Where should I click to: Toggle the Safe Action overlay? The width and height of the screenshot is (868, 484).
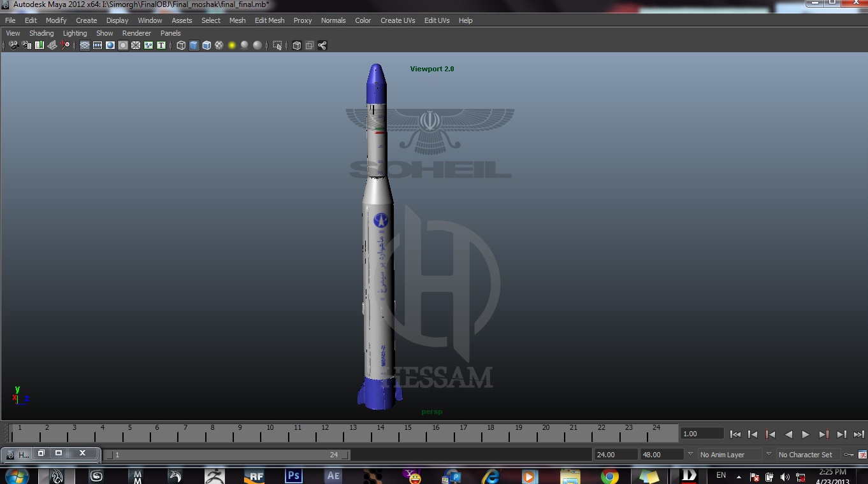point(148,45)
